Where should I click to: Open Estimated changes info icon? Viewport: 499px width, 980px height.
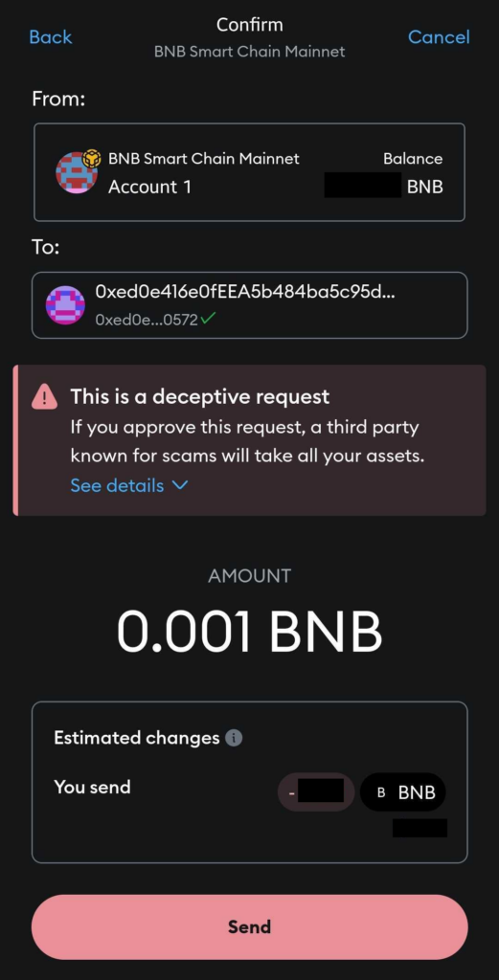pyautogui.click(x=234, y=738)
